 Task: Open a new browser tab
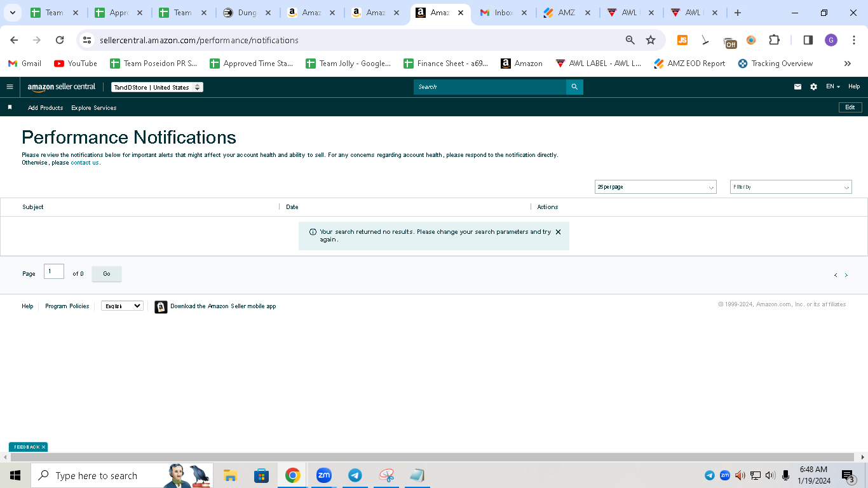(x=737, y=13)
